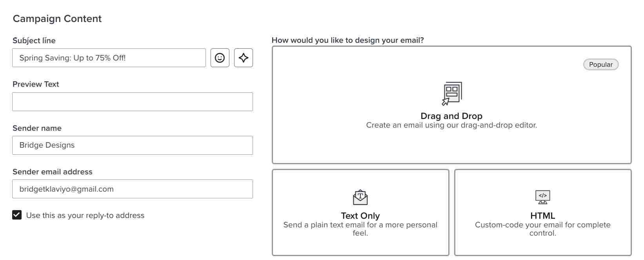Choose the Drag and Drop heading
644x260 pixels.
[x=451, y=116]
